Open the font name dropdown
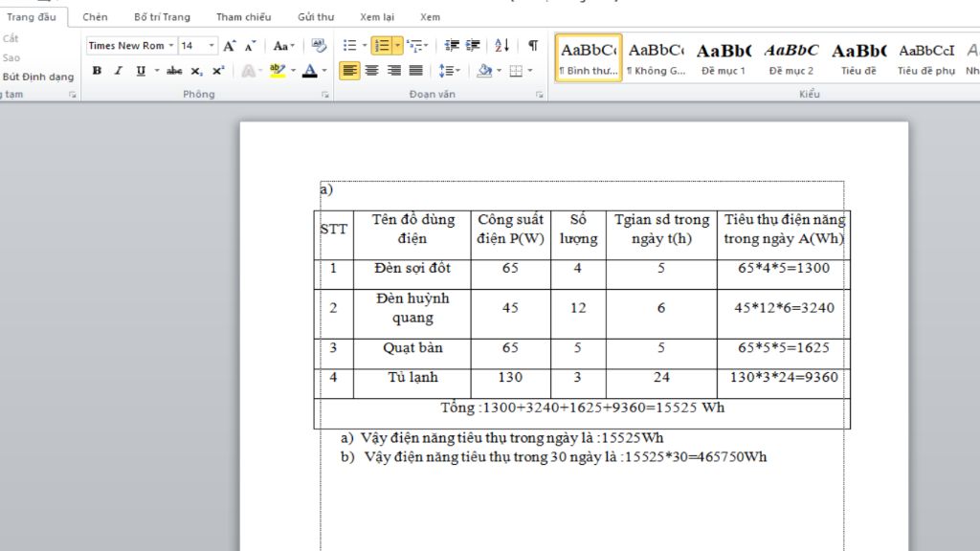 [x=170, y=46]
